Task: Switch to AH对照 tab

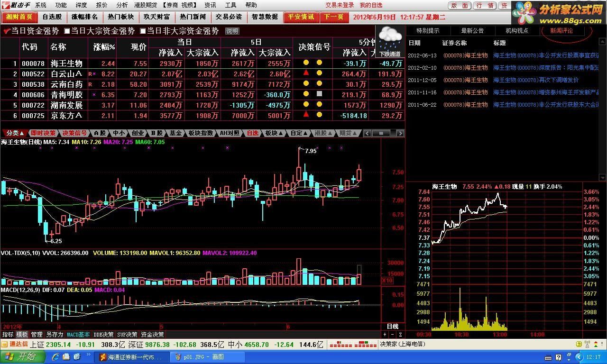Action: [x=230, y=133]
